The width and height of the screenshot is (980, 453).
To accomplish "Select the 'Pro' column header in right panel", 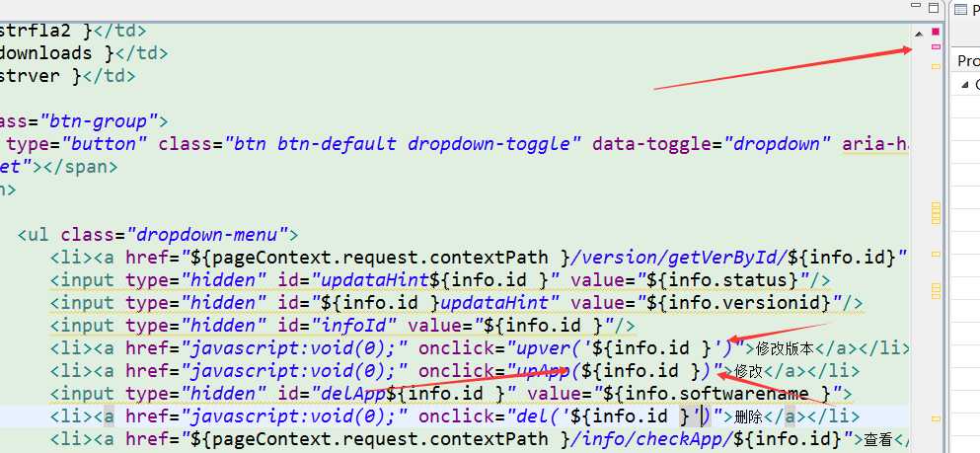I will 967,60.
